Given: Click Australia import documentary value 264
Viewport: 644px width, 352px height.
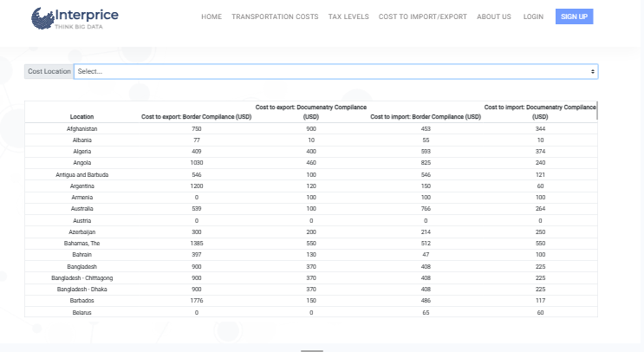Looking at the screenshot, I should click(540, 209).
